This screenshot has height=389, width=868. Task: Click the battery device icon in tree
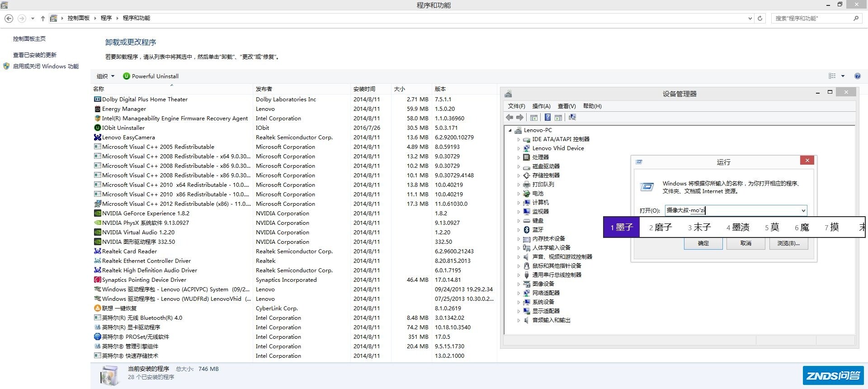[527, 194]
